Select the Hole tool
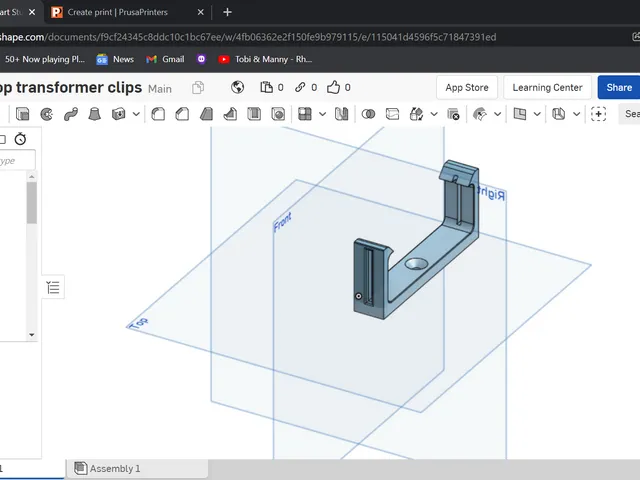 pyautogui.click(x=278, y=114)
